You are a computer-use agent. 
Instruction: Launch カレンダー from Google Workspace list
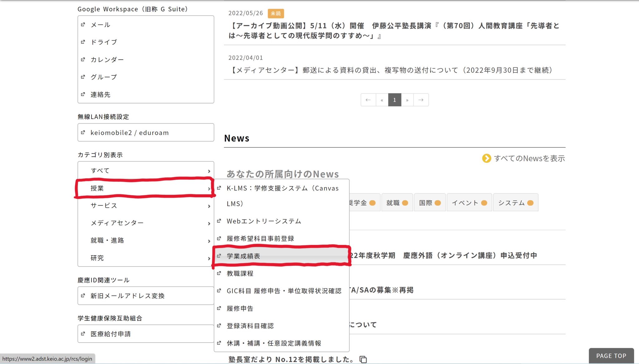click(x=107, y=59)
